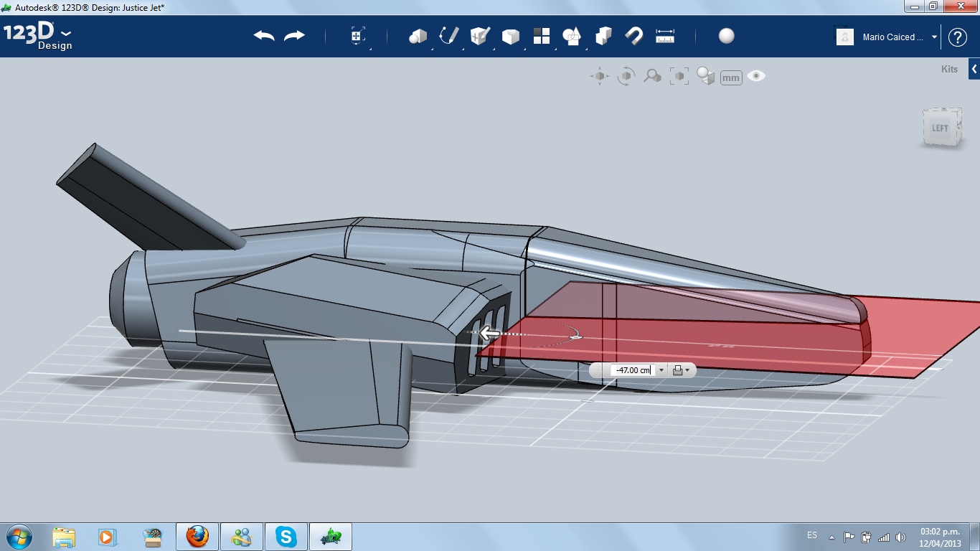The image size is (980, 551).
Task: Toggle the eye visibility option
Action: (x=756, y=75)
